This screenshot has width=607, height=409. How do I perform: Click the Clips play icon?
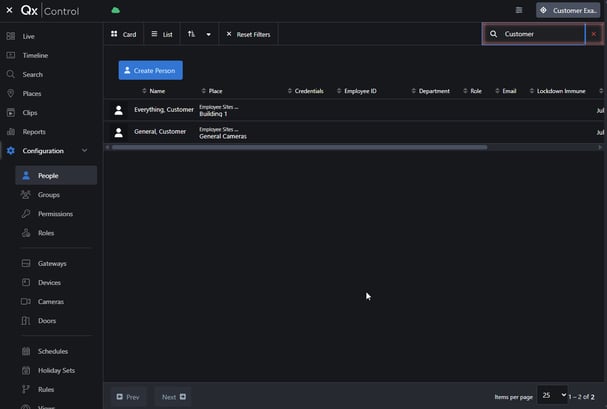click(x=11, y=113)
